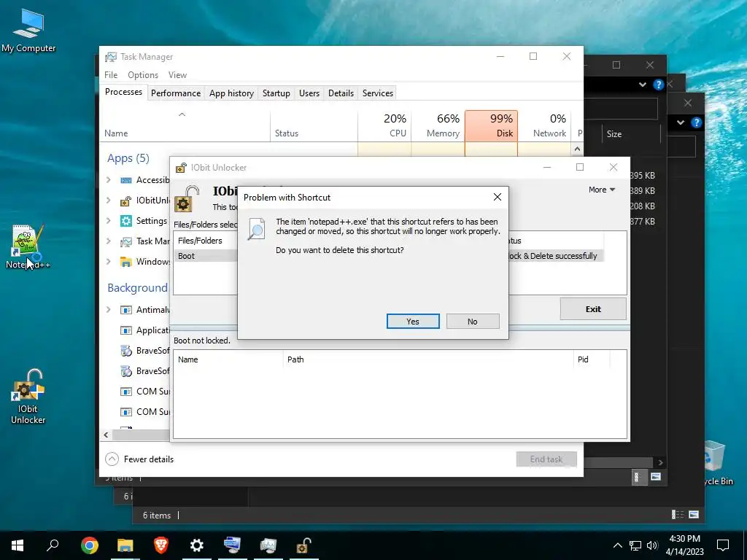This screenshot has height=560, width=747.
Task: Click the IObitUnlocker icon in Apps list
Action: click(126, 201)
